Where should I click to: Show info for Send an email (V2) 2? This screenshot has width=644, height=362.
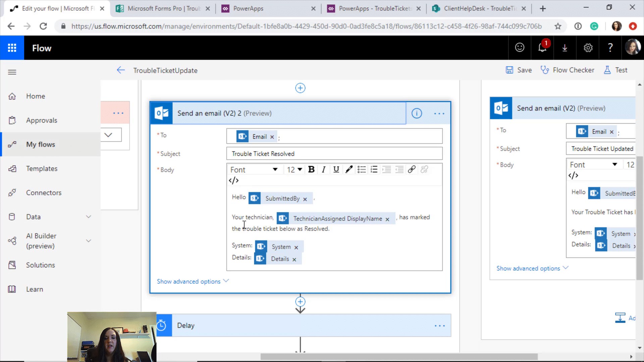tap(417, 113)
